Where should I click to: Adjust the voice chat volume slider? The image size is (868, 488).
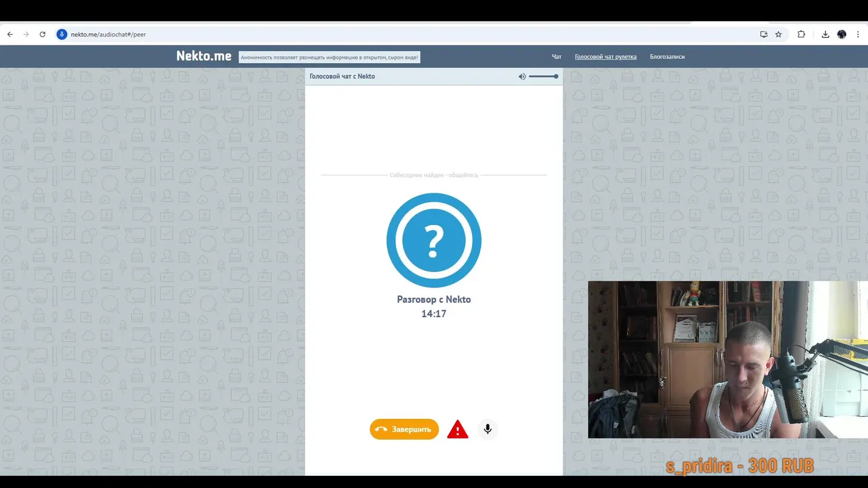(543, 77)
